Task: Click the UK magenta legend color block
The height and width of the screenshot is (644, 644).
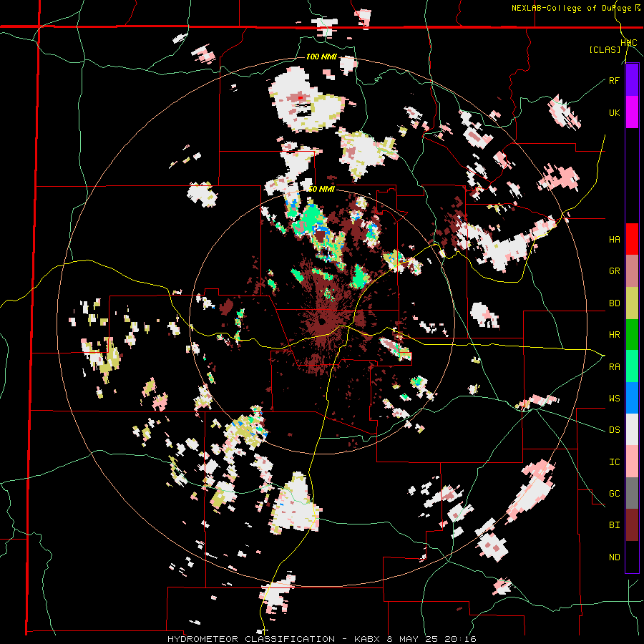Action: click(632, 112)
